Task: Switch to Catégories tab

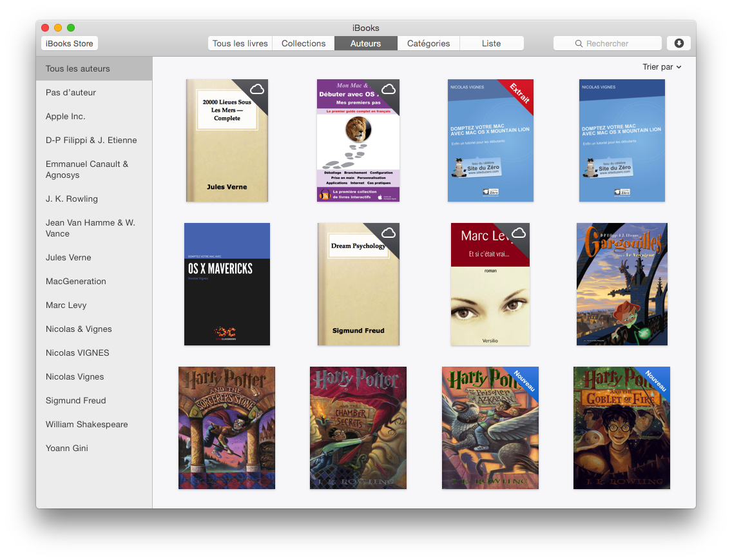Action: [x=428, y=43]
